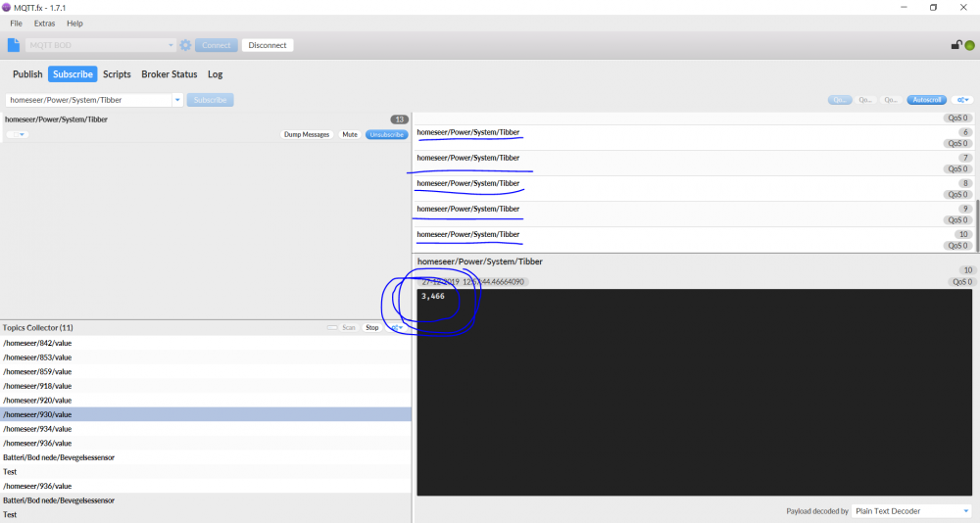Switch to the Broker Status tab

pyautogui.click(x=169, y=74)
